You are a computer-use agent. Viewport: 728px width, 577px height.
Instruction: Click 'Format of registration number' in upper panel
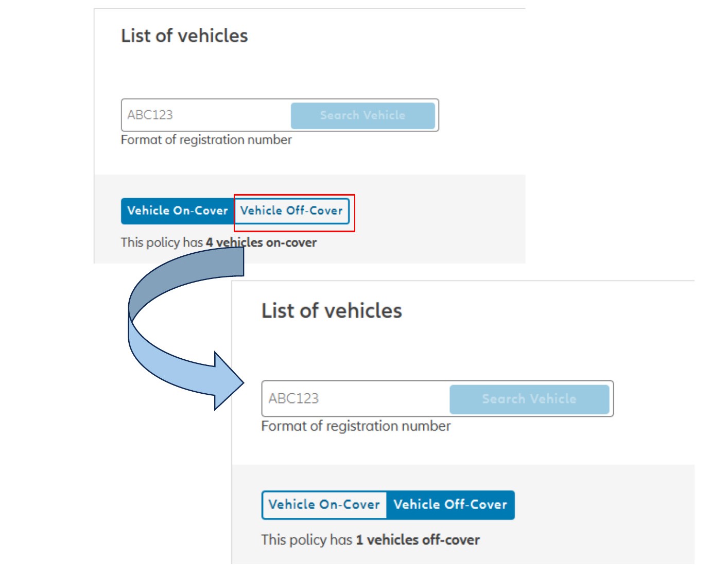pos(206,140)
